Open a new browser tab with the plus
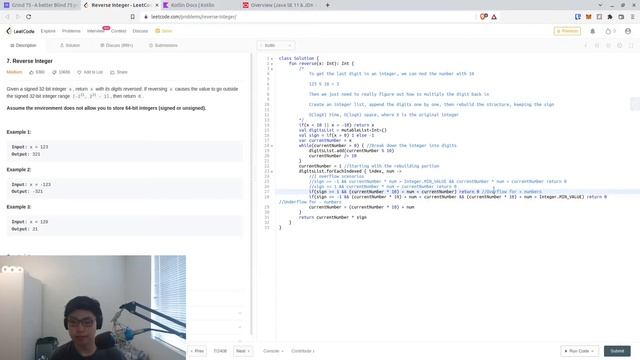This screenshot has width=640, height=360. pos(327,5)
